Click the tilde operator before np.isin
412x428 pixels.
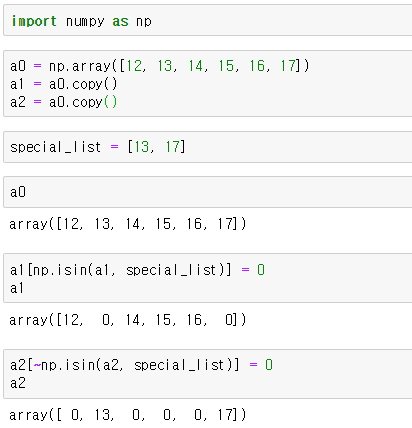37,365
